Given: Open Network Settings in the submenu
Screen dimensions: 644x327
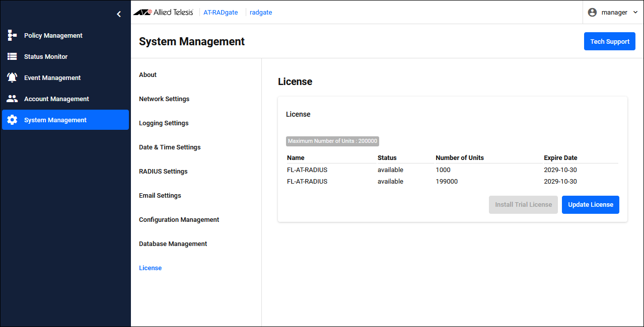Looking at the screenshot, I should tap(164, 99).
